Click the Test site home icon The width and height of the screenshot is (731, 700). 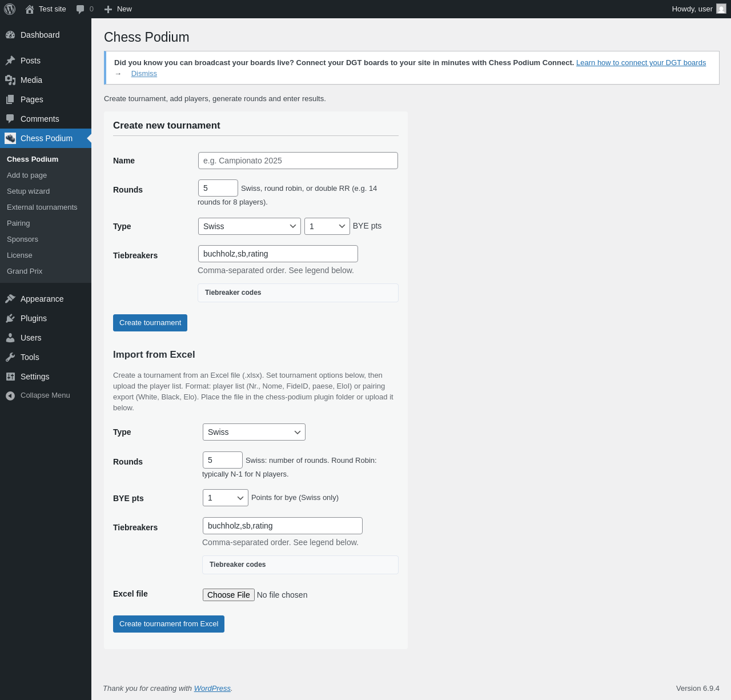30,9
